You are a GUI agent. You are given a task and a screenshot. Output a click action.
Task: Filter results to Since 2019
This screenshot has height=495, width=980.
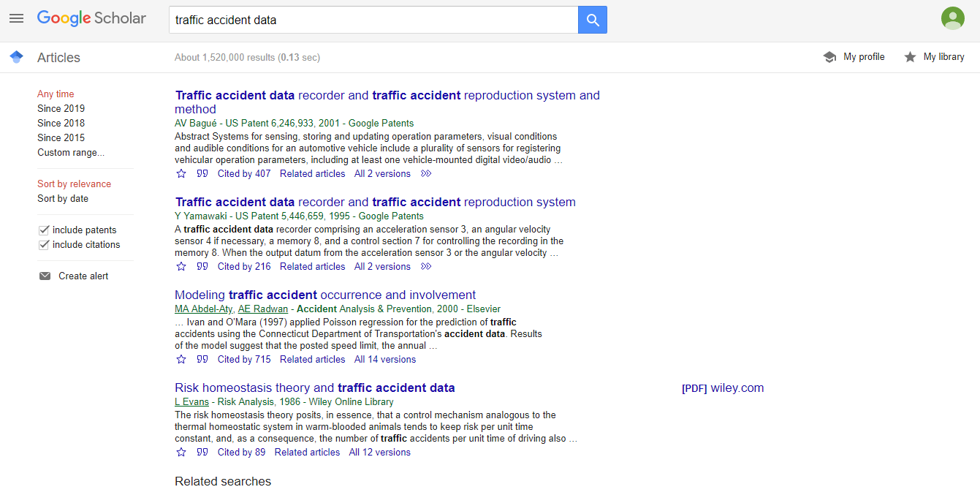61,109
